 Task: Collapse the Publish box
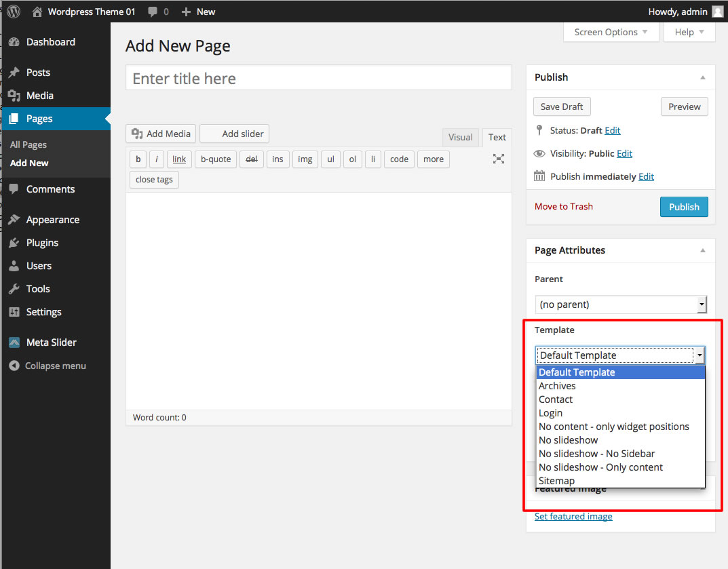(703, 77)
